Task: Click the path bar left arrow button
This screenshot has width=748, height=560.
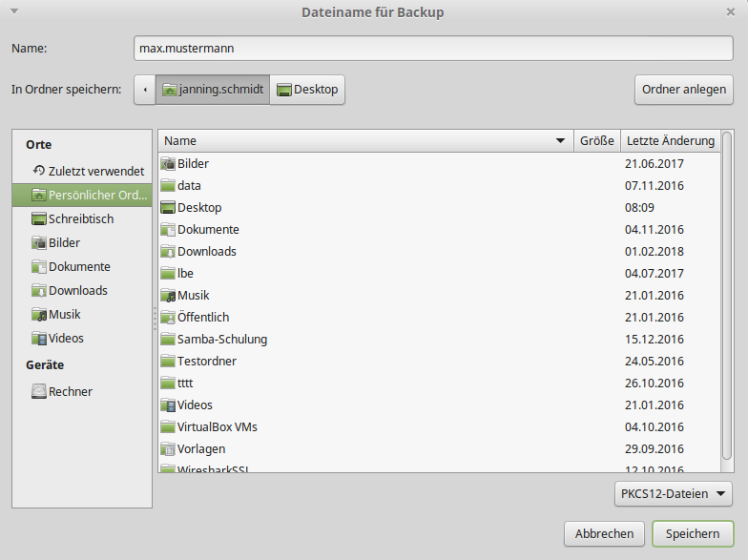Action: [x=145, y=90]
